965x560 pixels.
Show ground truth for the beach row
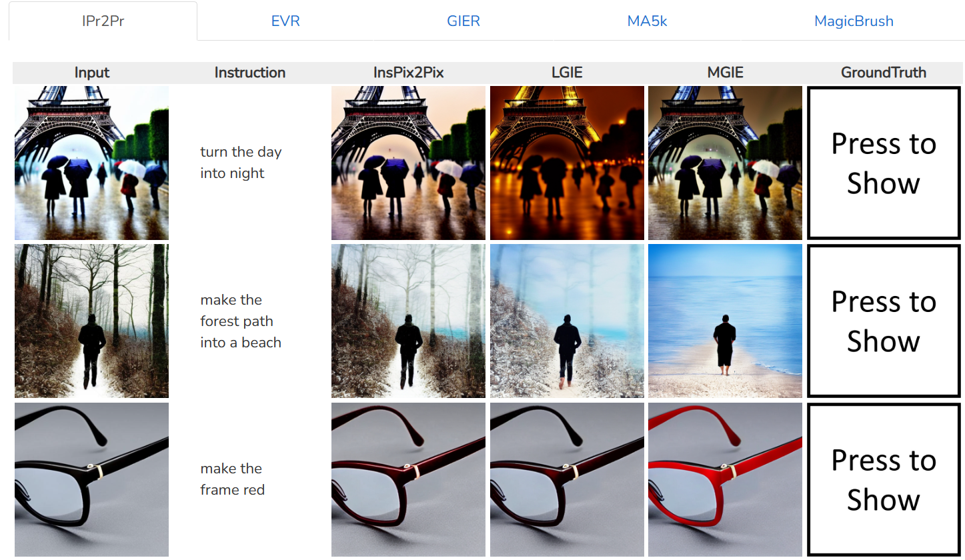coord(884,321)
